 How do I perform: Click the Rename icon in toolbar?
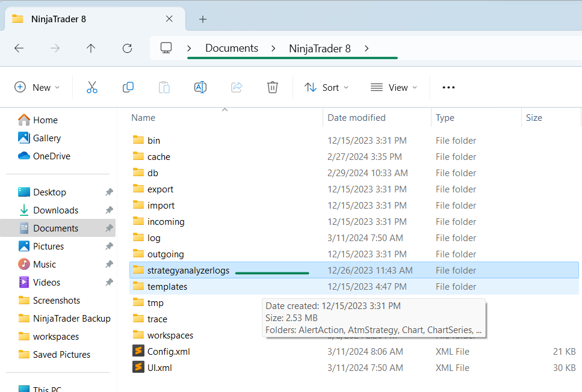[200, 87]
